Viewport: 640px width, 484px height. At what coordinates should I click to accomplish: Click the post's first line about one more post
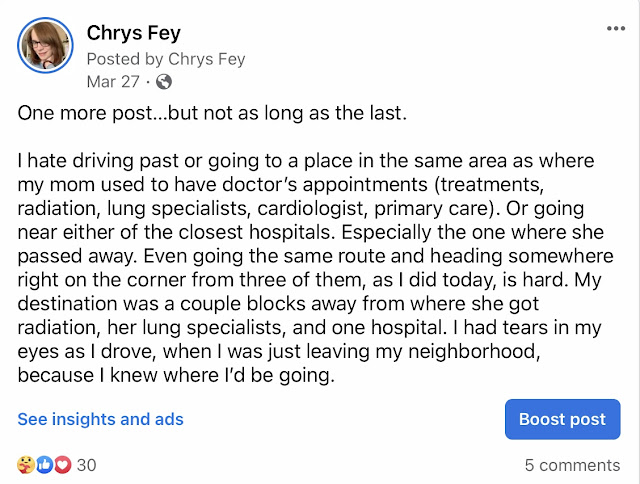[x=212, y=113]
